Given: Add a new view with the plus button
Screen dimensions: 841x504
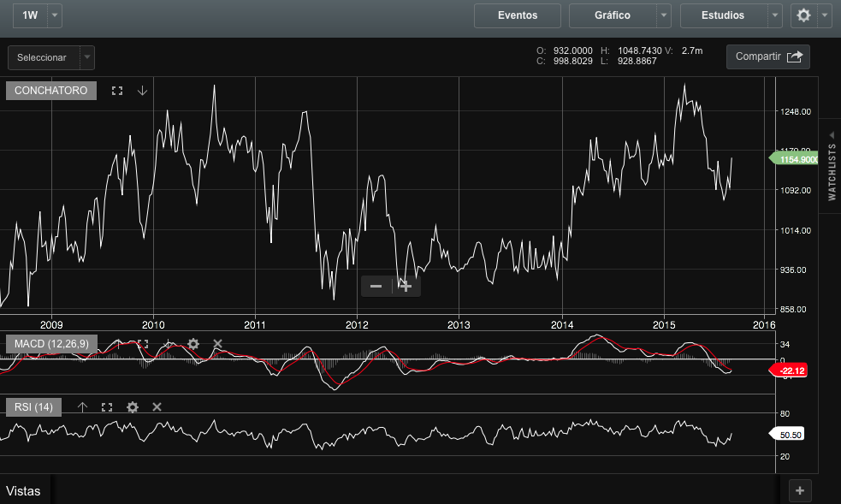Looking at the screenshot, I should [x=799, y=490].
